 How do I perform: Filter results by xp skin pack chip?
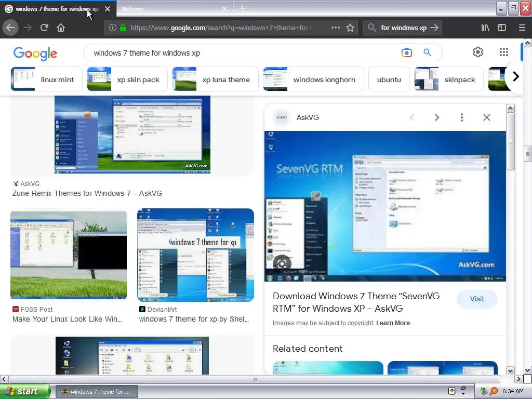click(x=127, y=79)
